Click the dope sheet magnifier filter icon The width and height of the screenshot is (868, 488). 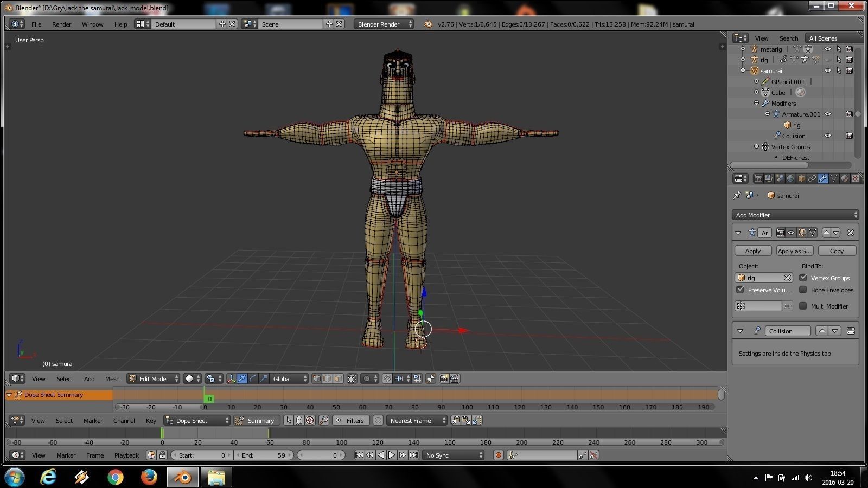click(x=324, y=420)
